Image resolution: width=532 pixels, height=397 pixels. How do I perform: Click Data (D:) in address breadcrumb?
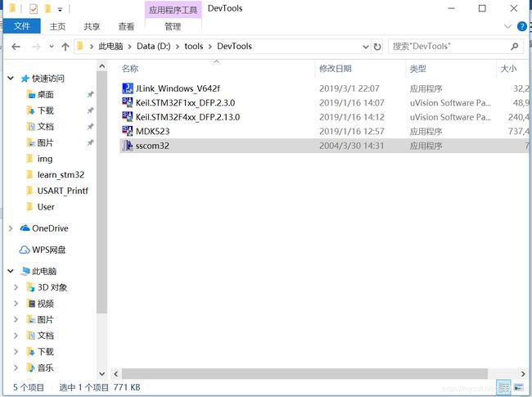pyautogui.click(x=154, y=47)
